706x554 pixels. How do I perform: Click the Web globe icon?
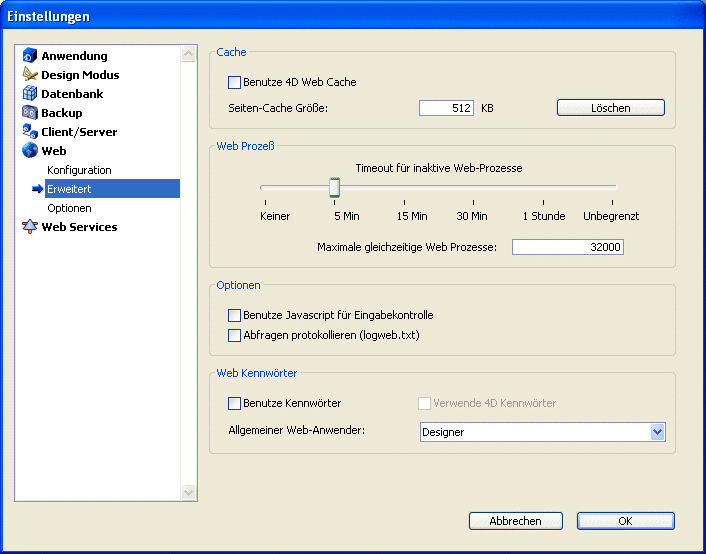(x=29, y=151)
